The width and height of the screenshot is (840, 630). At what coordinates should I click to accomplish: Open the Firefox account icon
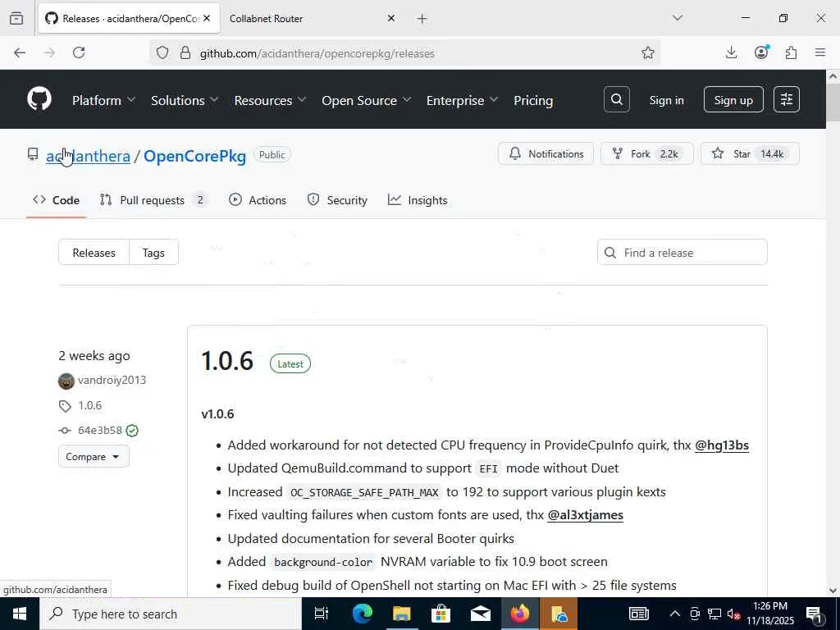(761, 52)
